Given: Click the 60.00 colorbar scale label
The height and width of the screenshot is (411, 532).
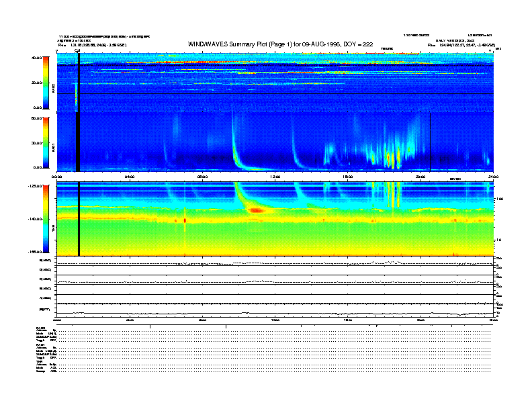Looking at the screenshot, I should point(36,118).
